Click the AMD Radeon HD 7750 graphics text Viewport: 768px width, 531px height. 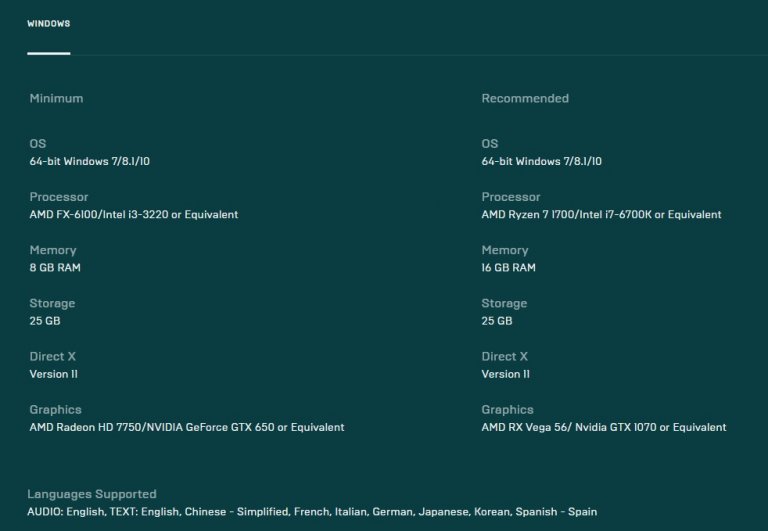click(186, 427)
